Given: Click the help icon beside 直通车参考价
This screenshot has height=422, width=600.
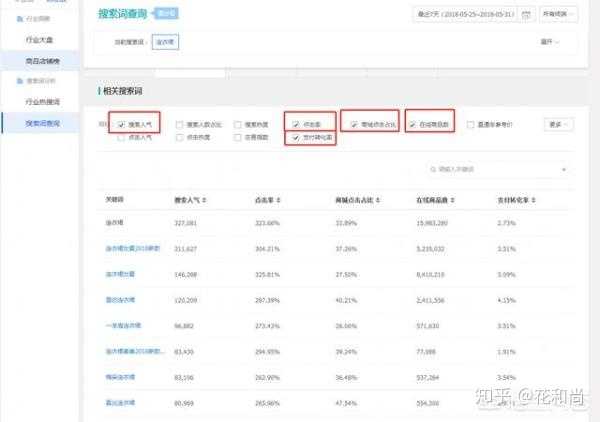Looking at the screenshot, I should click(x=511, y=125).
